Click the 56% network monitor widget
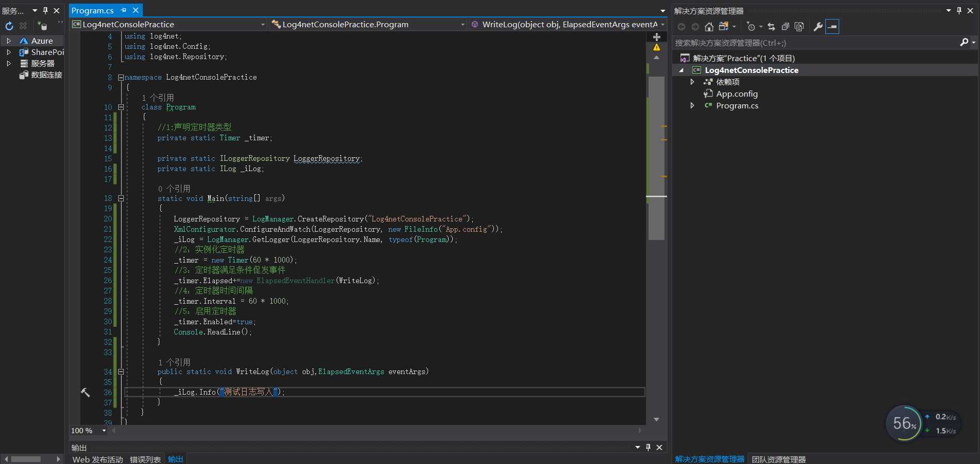 (x=923, y=423)
